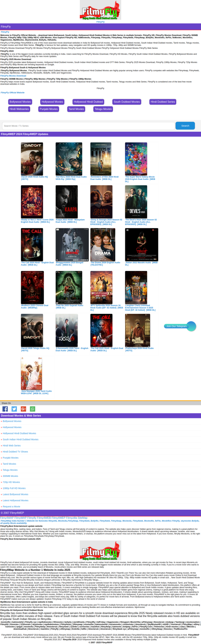Open the purple Telugu Movies category button
This screenshot has height=644, width=201.
[103, 109]
